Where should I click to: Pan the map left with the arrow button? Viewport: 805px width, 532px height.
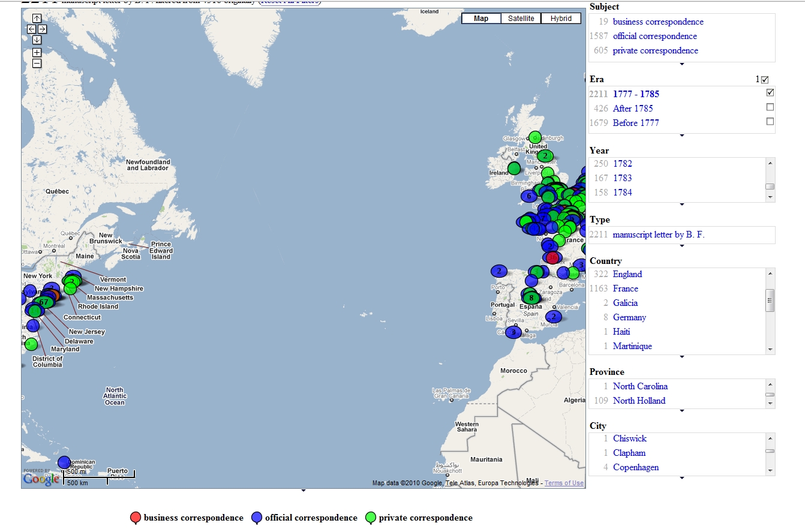31,29
